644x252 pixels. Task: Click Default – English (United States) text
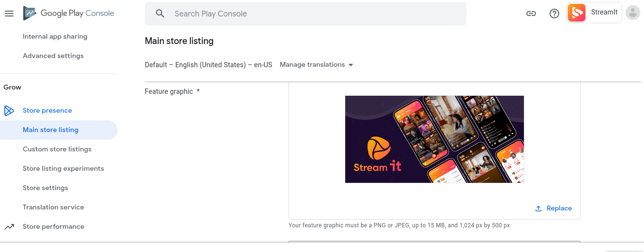tap(208, 65)
